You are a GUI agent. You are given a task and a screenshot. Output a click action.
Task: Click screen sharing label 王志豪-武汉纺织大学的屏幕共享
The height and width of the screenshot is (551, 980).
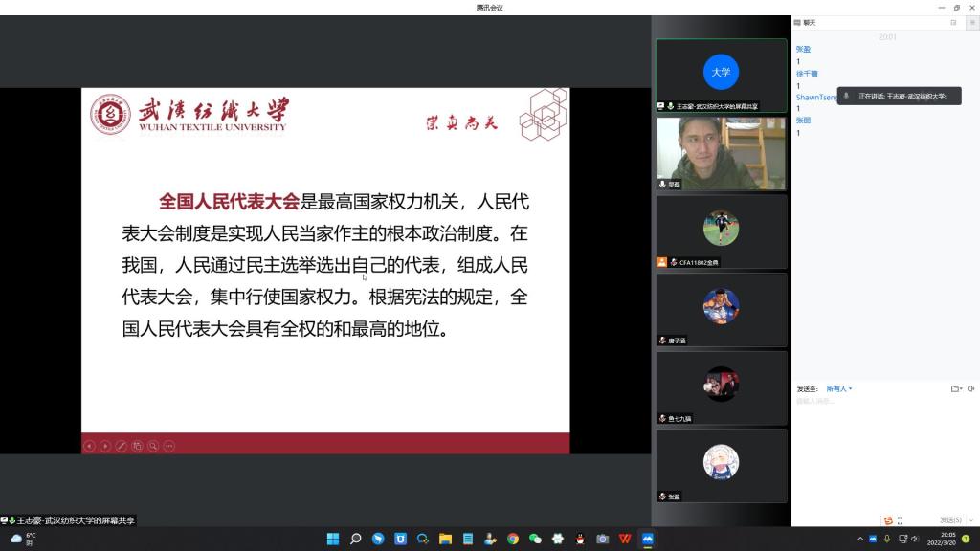point(68,520)
